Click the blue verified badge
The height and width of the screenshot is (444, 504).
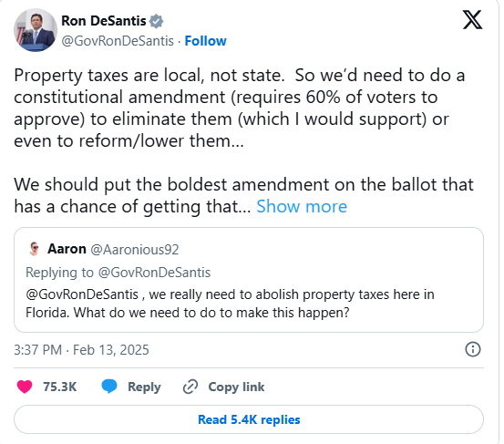pos(156,21)
